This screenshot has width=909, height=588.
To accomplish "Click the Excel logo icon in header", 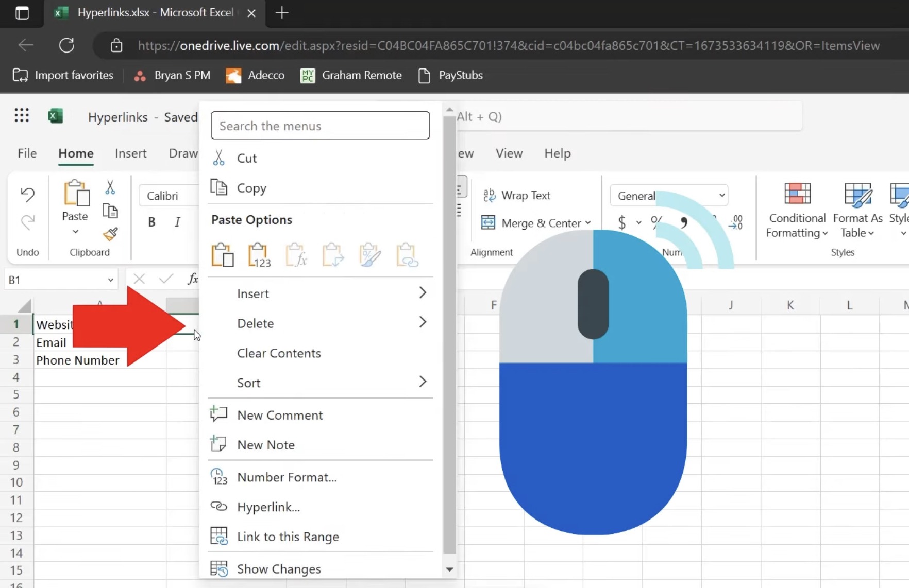I will [55, 116].
